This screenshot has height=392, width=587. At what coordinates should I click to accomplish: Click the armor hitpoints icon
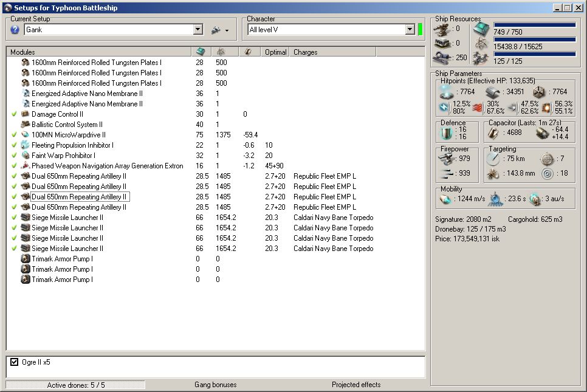click(x=492, y=92)
